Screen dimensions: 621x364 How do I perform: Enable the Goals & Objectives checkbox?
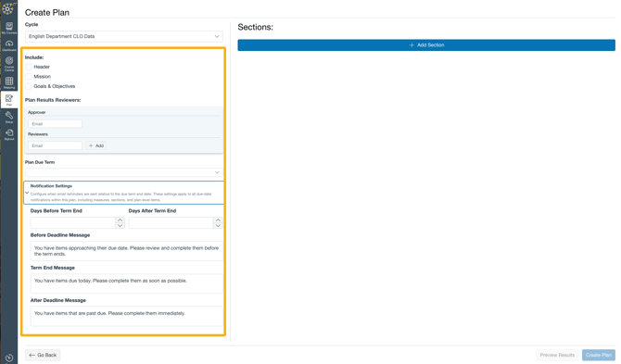(29, 86)
